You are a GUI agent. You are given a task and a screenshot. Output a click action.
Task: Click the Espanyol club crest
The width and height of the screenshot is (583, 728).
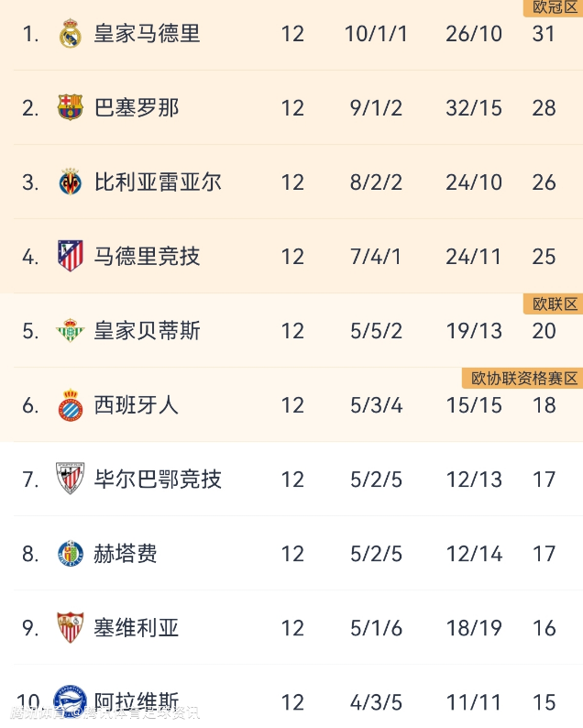click(x=70, y=405)
